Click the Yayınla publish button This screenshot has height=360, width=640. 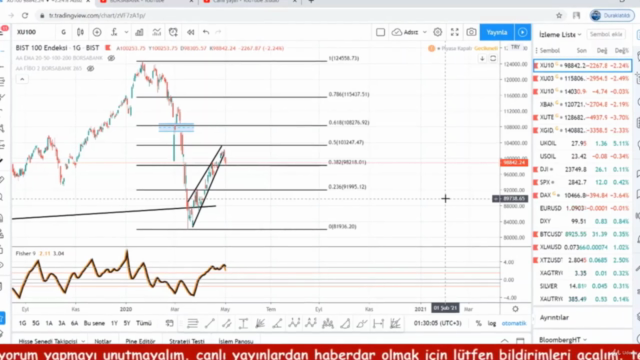497,32
